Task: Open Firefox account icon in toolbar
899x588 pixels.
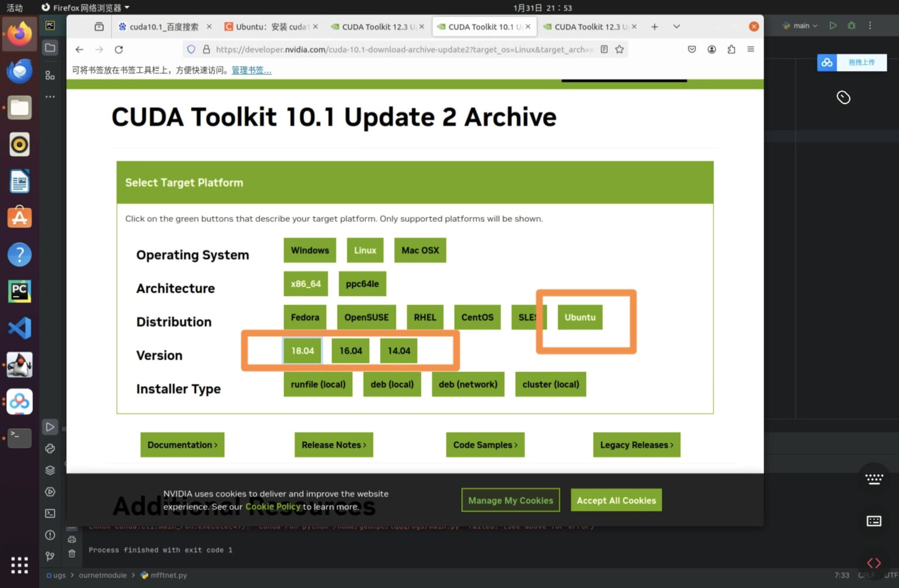Action: pos(712,49)
